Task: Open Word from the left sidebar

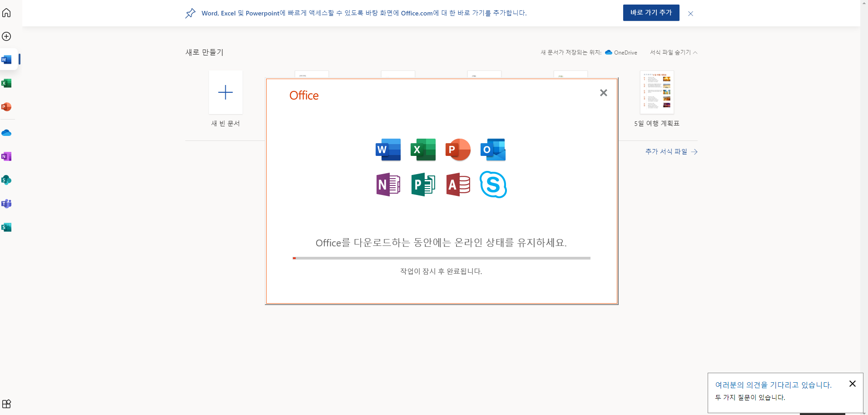Action: click(6, 60)
